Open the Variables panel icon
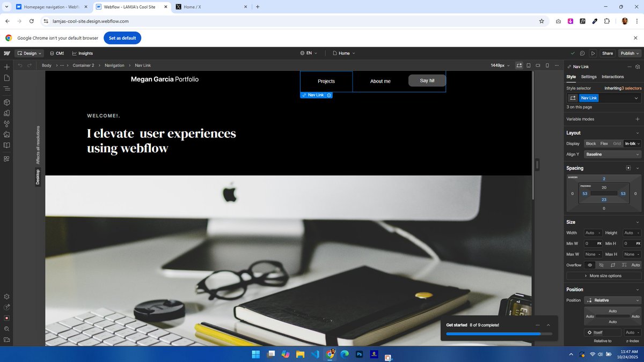The width and height of the screenshot is (644, 362). click(x=7, y=113)
